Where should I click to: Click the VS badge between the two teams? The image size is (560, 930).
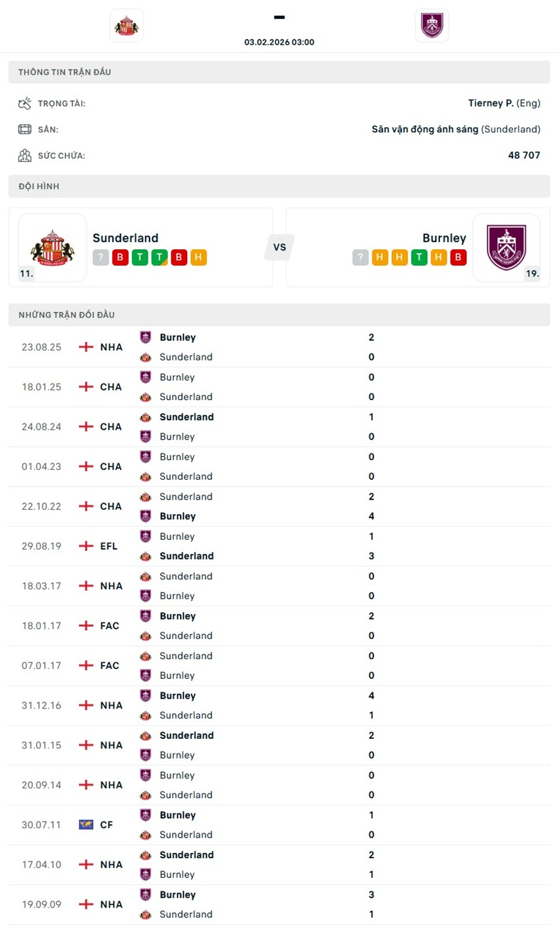coord(279,247)
